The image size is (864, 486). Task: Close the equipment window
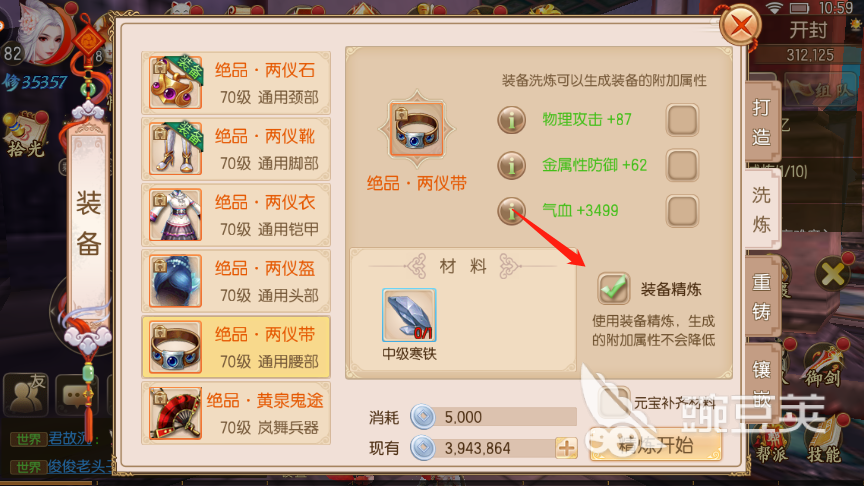(741, 25)
